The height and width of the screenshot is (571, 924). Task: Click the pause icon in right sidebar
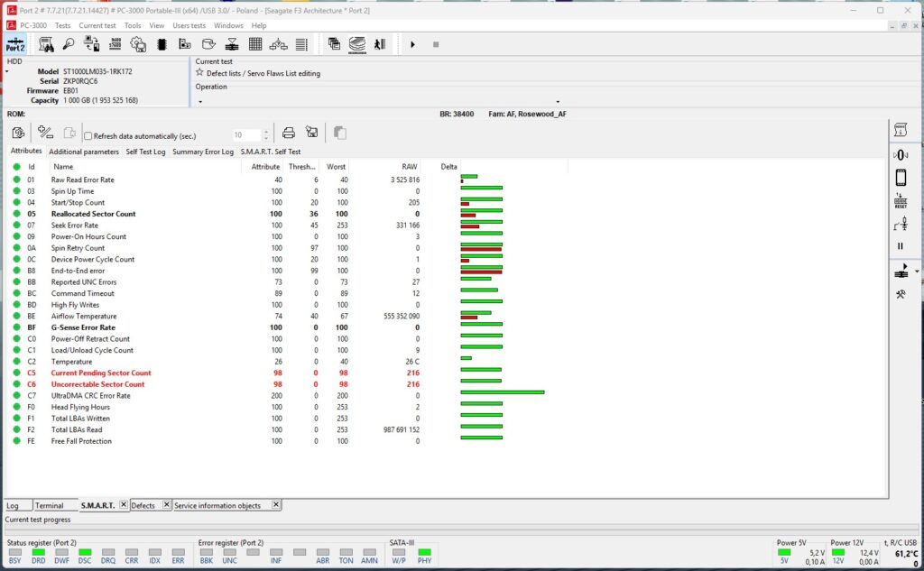[x=901, y=246]
